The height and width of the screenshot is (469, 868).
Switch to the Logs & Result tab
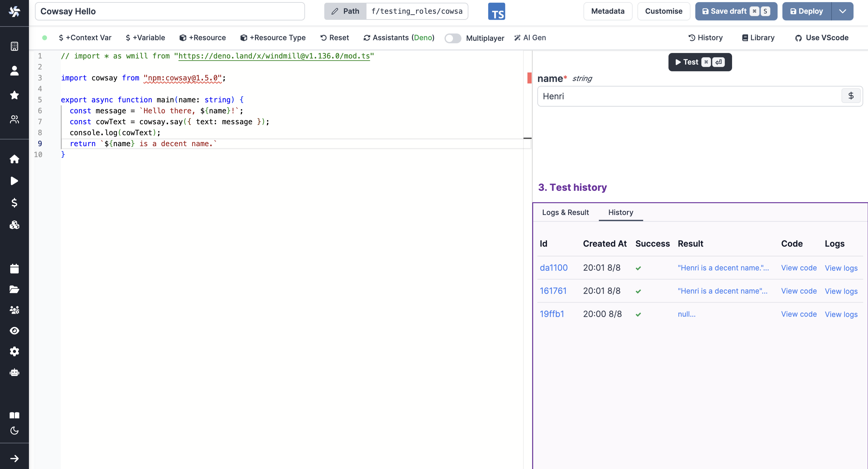(565, 212)
